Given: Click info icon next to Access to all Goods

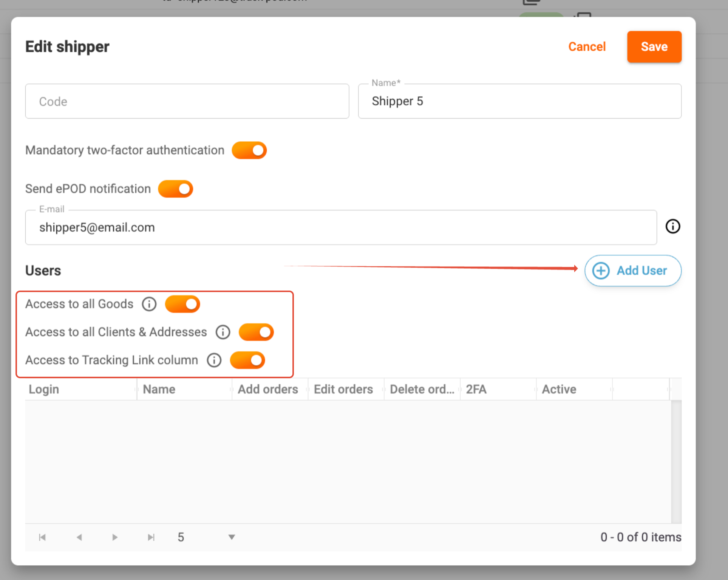Looking at the screenshot, I should [149, 304].
